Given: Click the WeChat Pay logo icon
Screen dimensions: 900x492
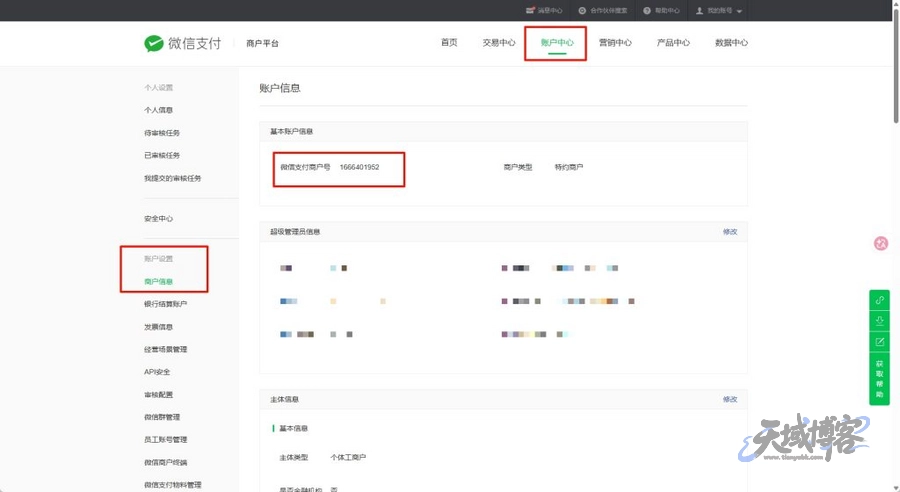Looking at the screenshot, I should point(154,43).
